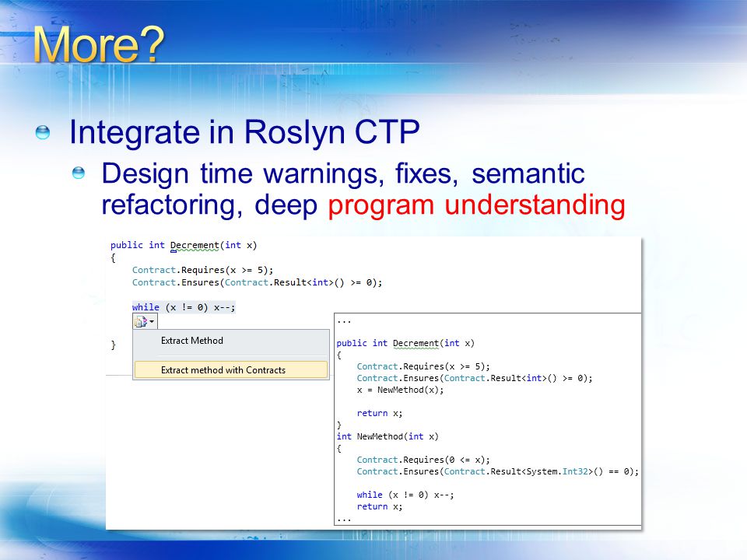Click 'Integrate in Roslyn CTP' heading
Image resolution: width=747 pixels, height=560 pixels.
(x=244, y=132)
